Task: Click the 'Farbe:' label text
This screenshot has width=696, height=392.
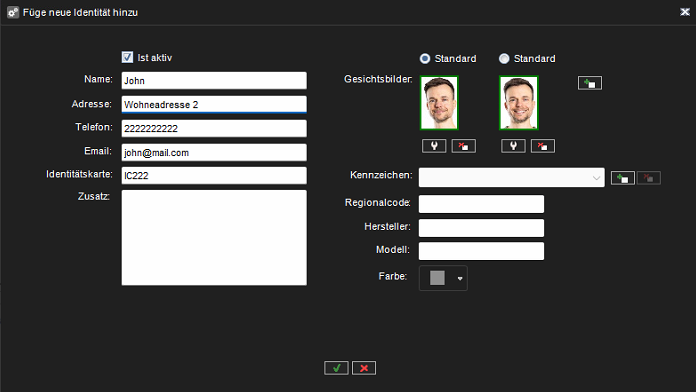Action: coord(393,276)
